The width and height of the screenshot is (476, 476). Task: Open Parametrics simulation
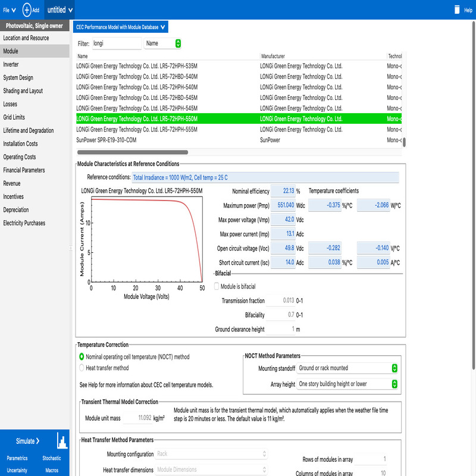[x=17, y=458]
